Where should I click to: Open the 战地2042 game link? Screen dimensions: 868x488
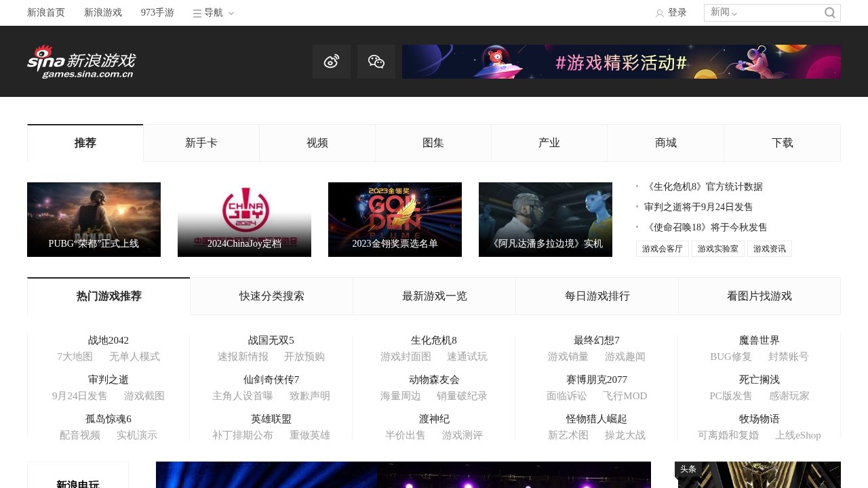click(108, 340)
